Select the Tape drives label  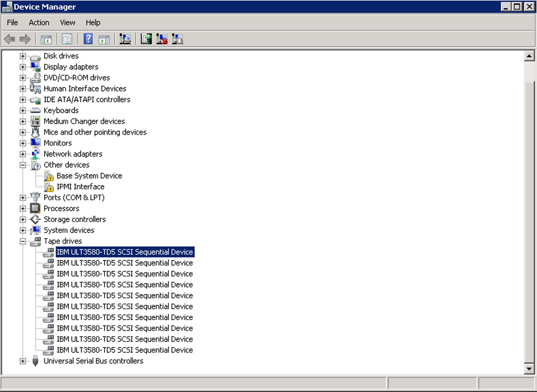(x=63, y=241)
